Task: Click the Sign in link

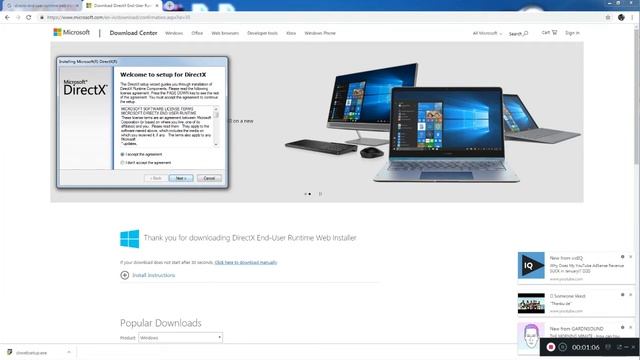Action: (x=572, y=33)
